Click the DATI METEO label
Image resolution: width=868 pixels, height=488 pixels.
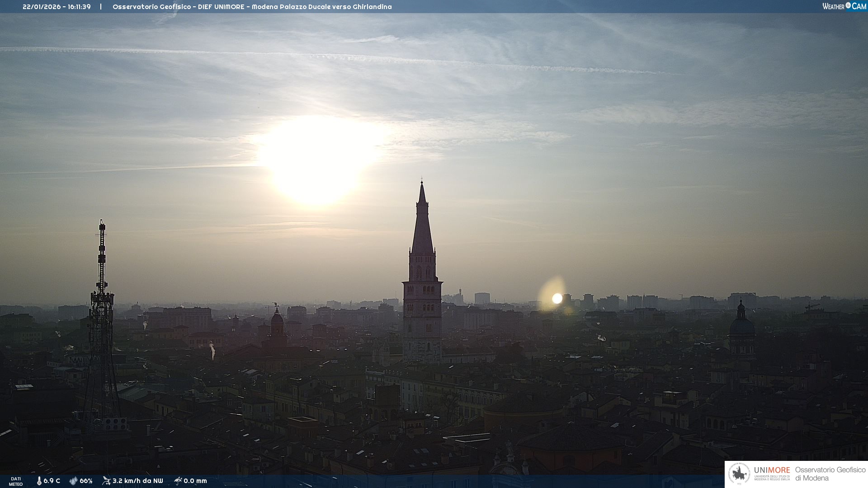tap(16, 481)
